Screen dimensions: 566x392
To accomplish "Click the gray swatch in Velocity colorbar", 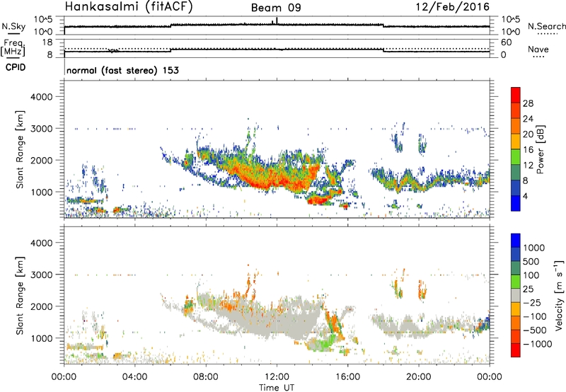I will point(516,295).
